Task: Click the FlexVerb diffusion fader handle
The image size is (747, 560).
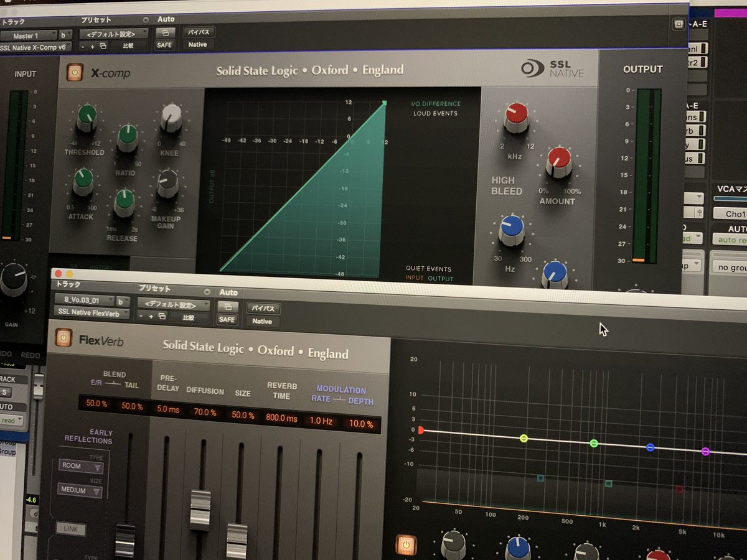Action: click(200, 510)
